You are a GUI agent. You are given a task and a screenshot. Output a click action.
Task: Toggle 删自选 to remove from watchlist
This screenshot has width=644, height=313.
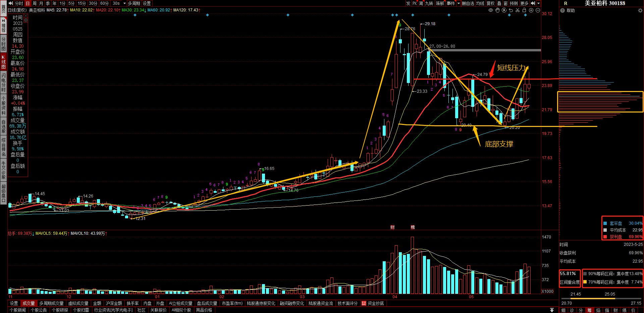(468, 3)
